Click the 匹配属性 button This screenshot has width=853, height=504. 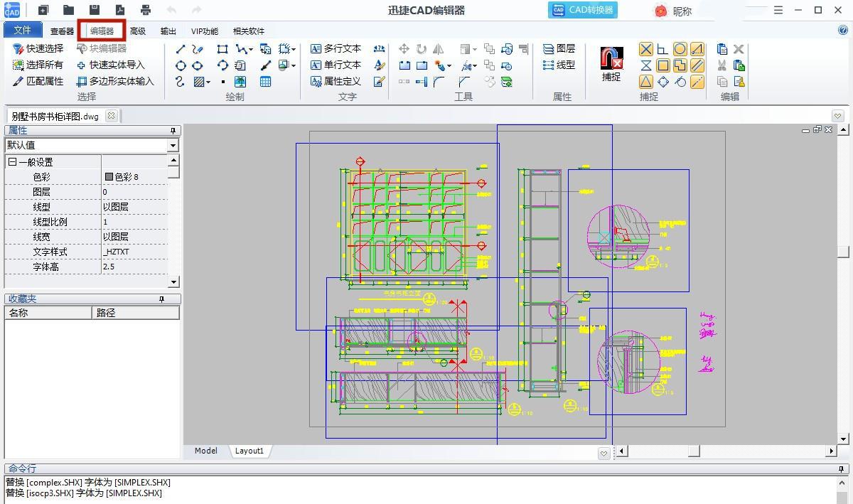[38, 81]
